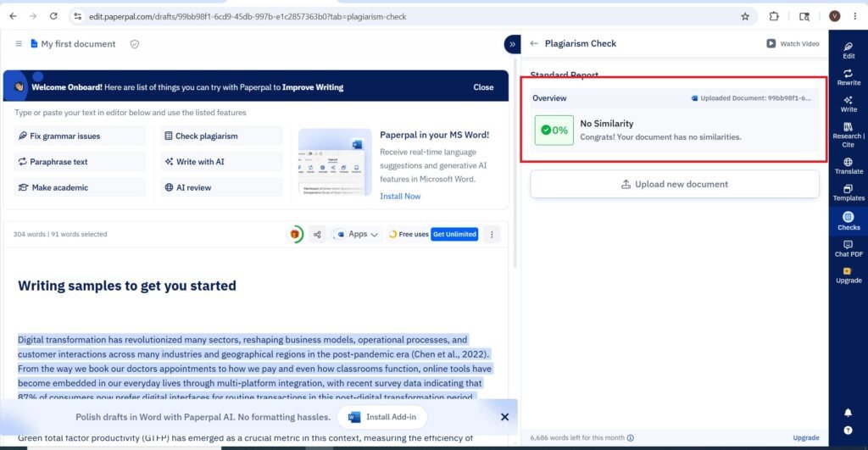The width and height of the screenshot is (868, 450).
Task: Open the Edit tool in sidebar
Action: (849, 50)
